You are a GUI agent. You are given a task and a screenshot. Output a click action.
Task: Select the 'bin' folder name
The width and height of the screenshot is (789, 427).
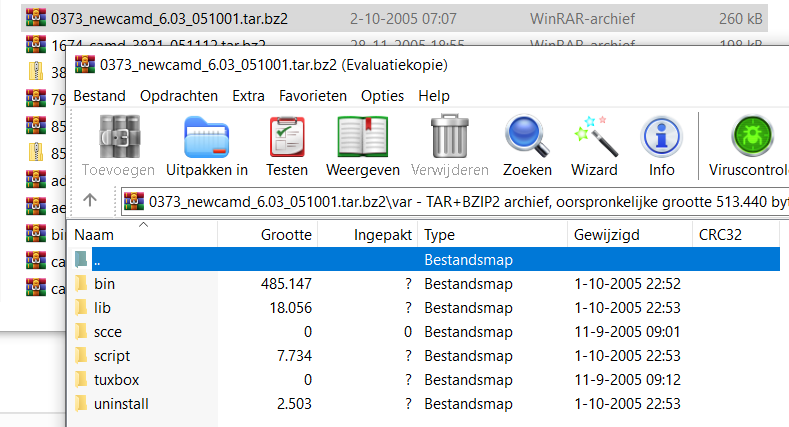point(104,284)
